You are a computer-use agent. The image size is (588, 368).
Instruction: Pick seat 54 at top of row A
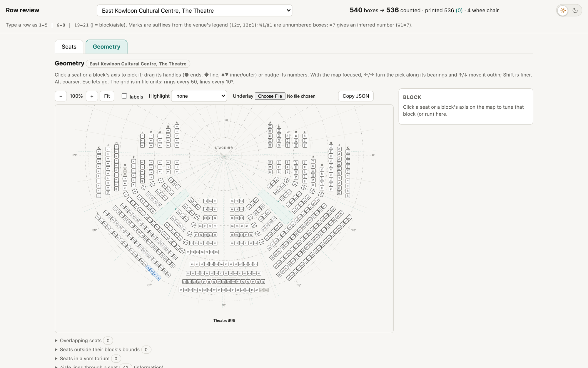tap(270, 127)
